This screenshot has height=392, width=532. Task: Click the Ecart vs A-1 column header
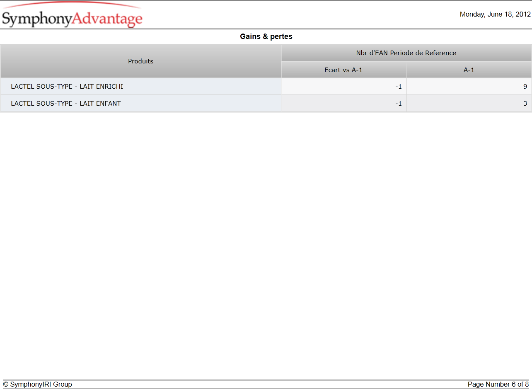[x=343, y=70]
